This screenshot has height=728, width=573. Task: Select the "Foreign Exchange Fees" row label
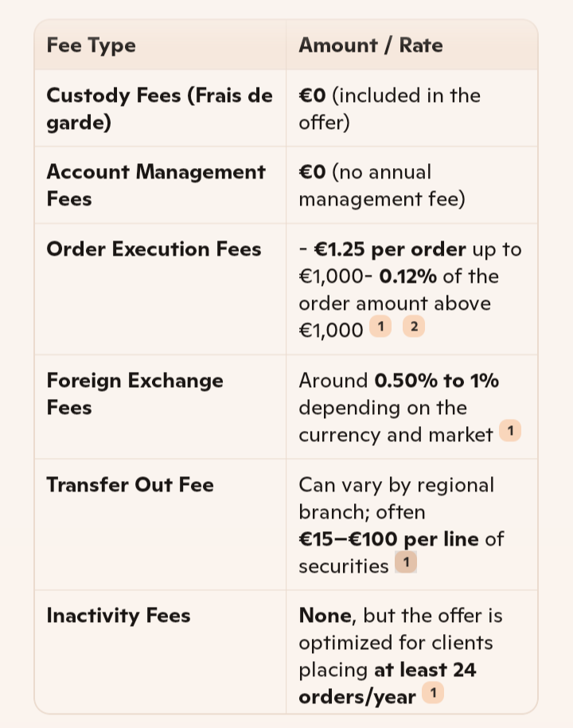point(134,393)
